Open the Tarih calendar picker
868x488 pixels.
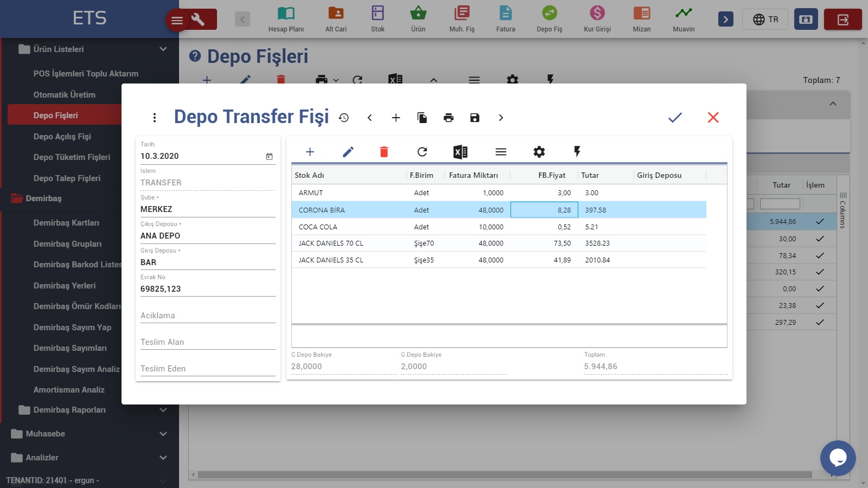tap(269, 157)
